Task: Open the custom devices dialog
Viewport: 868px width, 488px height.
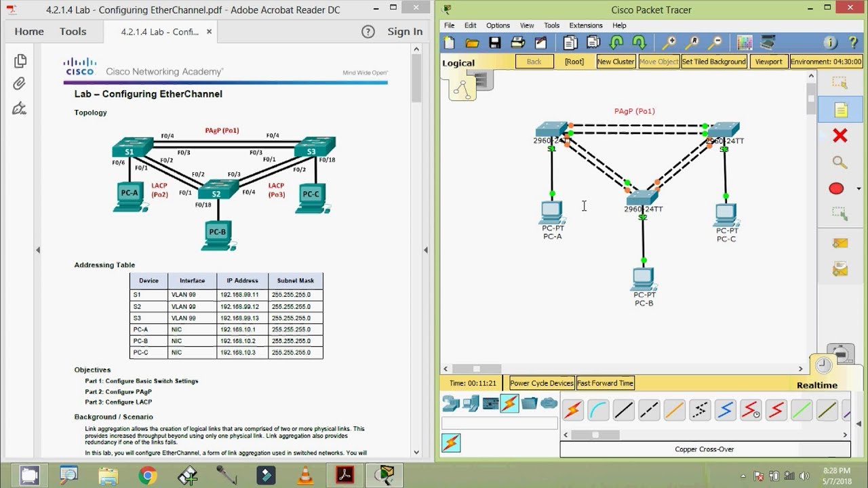Action: click(x=768, y=43)
